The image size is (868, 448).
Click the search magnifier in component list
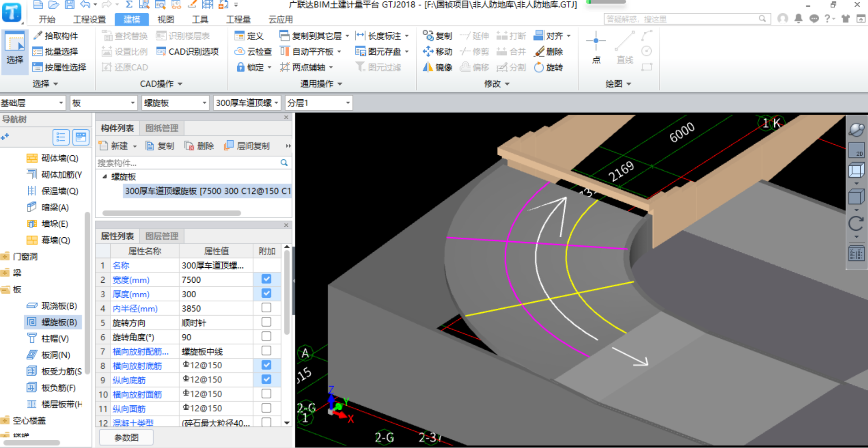click(284, 163)
